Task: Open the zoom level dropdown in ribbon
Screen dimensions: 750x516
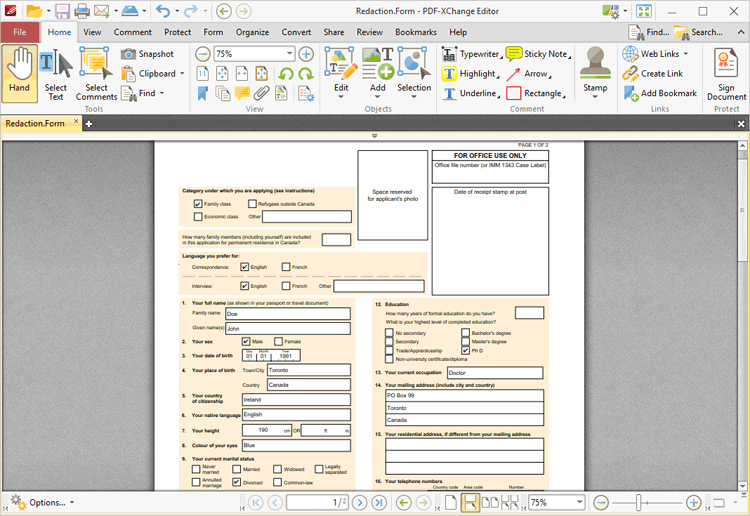Action: [x=289, y=54]
